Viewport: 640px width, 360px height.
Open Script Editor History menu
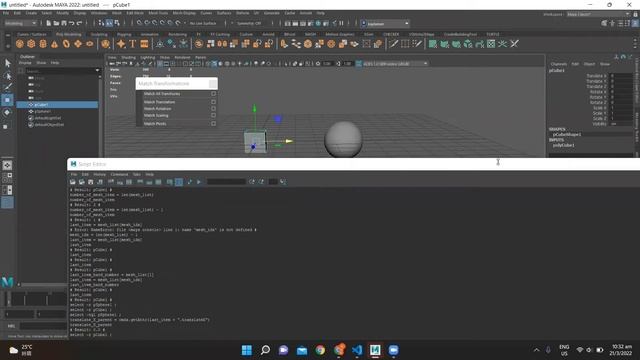coord(100,174)
